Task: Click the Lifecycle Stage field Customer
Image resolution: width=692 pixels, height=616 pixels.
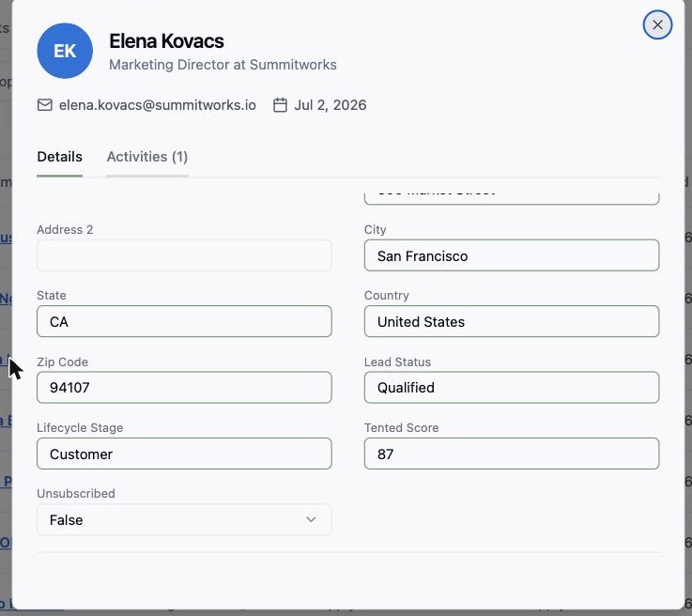Action: click(x=184, y=454)
